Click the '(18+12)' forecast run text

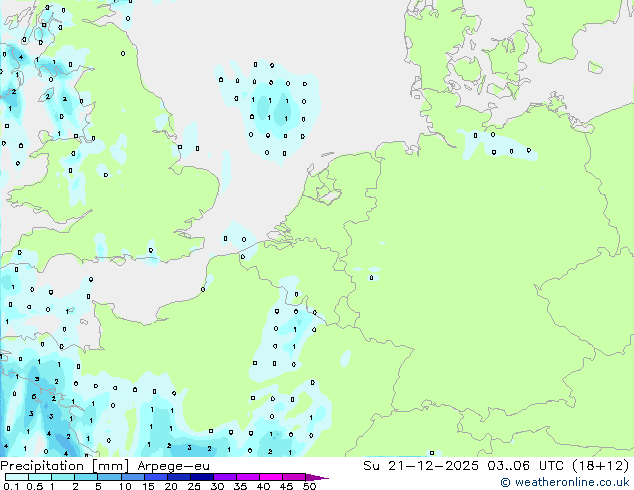coord(600,466)
